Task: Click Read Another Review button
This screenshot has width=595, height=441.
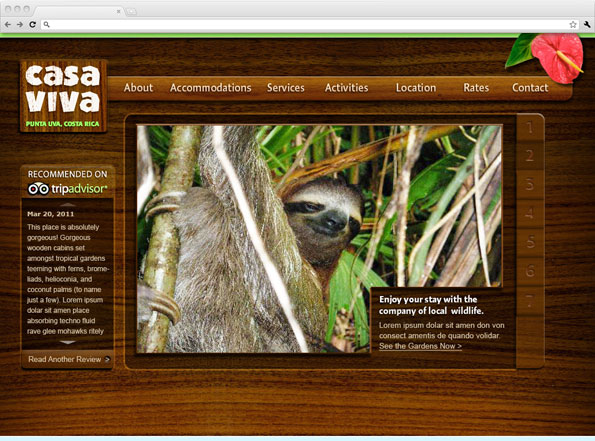Action: (68, 359)
